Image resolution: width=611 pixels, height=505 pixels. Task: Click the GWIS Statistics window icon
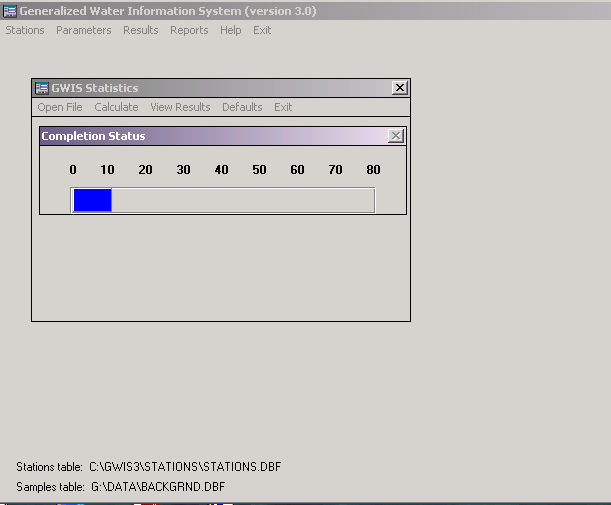point(42,88)
